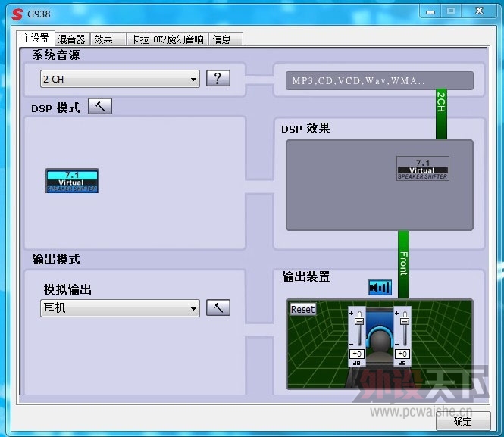504x437 pixels.
Task: Expand the 2 CH system source dropdown
Action: (x=120, y=79)
